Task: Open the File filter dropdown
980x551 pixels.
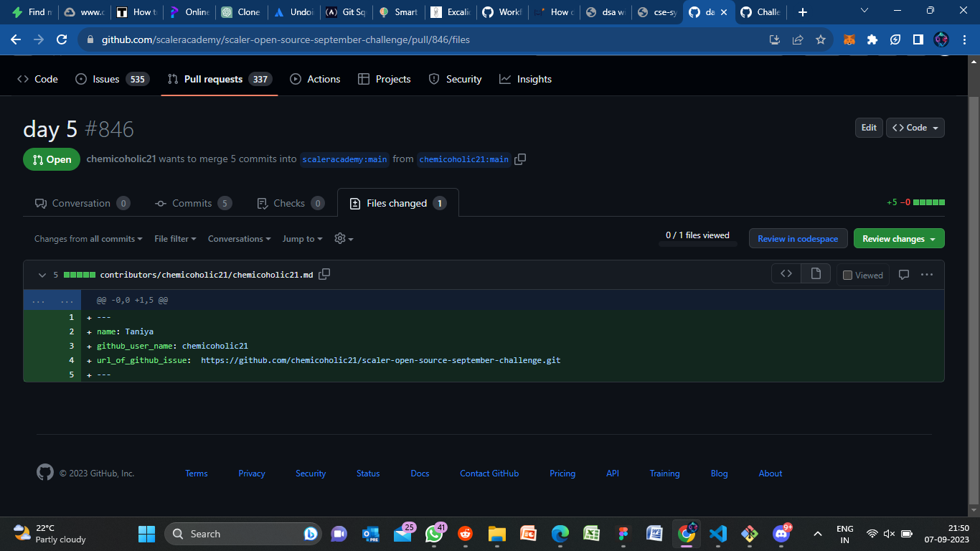Action: click(174, 238)
